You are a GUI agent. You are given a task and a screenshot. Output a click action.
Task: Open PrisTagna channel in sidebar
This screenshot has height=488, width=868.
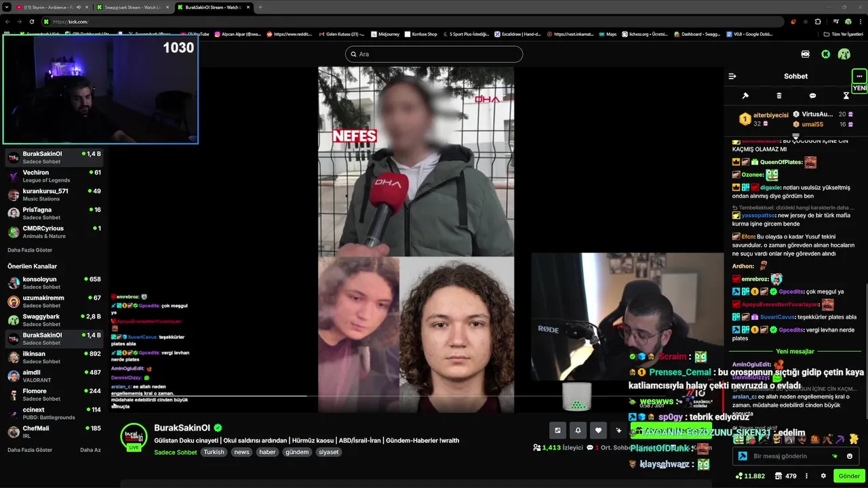54,213
